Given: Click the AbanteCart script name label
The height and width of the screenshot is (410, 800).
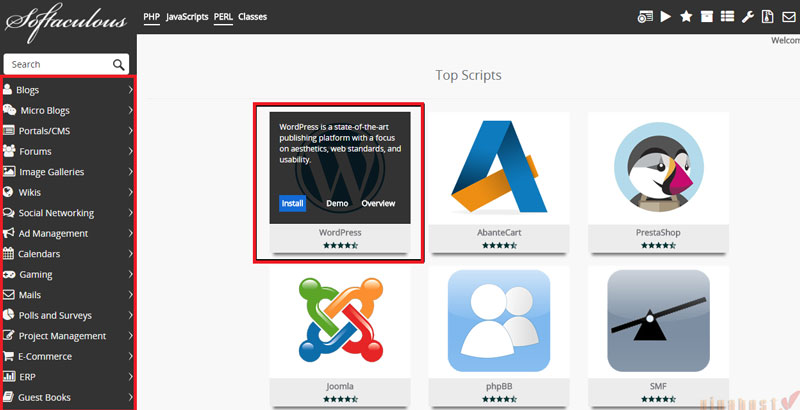Looking at the screenshot, I should (499, 232).
